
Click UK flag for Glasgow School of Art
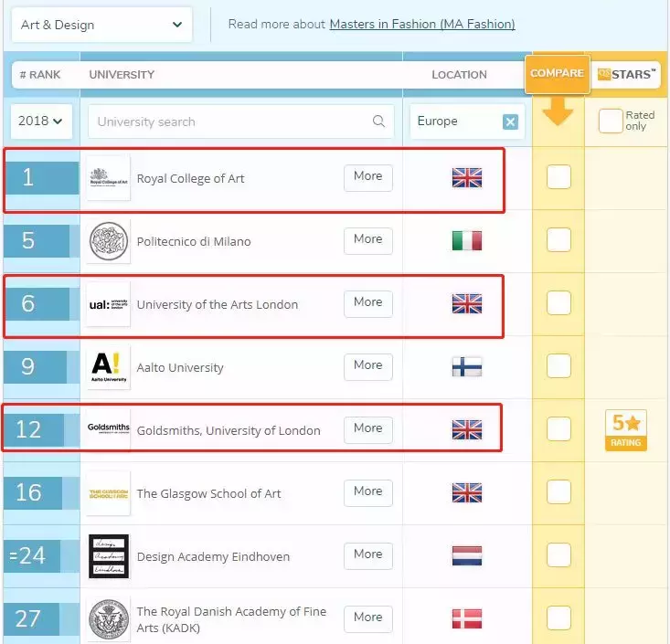(x=467, y=493)
